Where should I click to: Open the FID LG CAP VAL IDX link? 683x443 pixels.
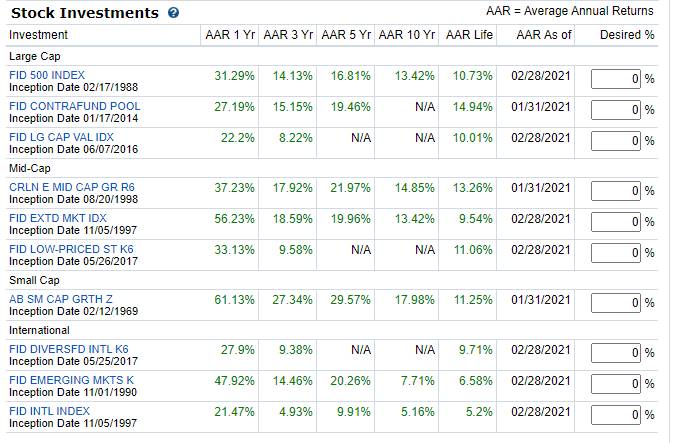click(61, 137)
